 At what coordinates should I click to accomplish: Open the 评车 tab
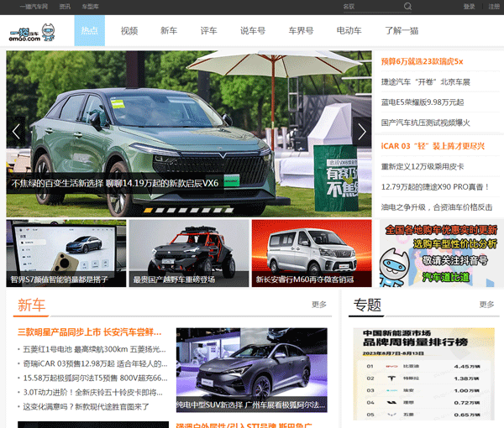point(209,30)
